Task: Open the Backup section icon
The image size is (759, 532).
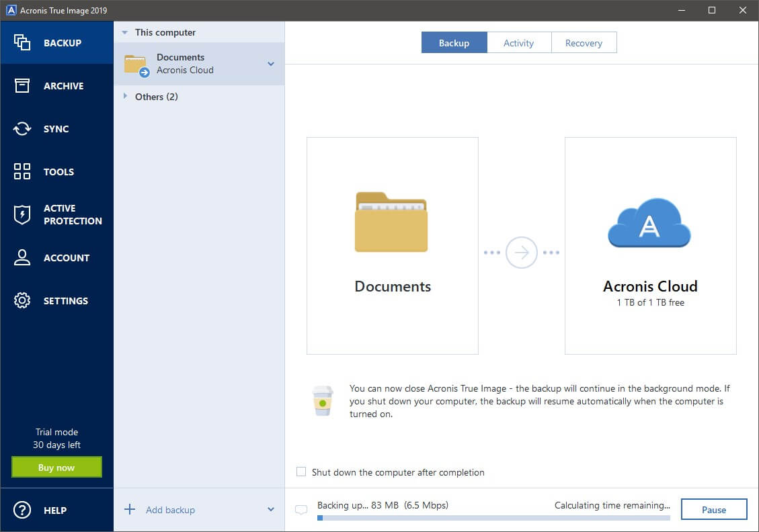Action: click(22, 42)
